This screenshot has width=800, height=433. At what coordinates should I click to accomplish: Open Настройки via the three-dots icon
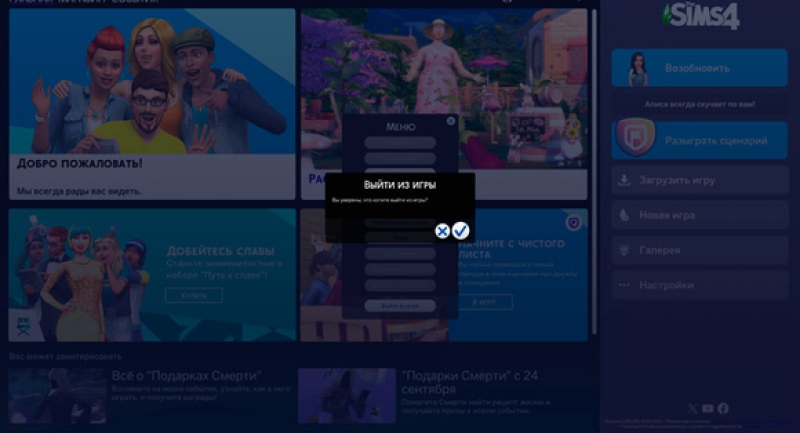[624, 285]
